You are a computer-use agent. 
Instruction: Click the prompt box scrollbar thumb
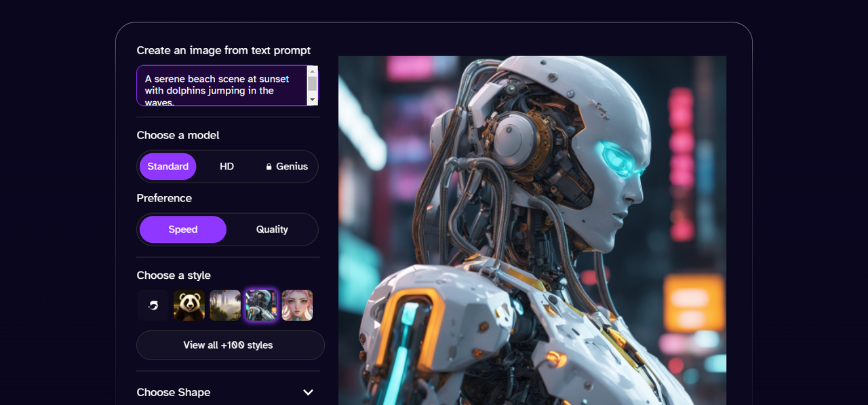pos(313,83)
